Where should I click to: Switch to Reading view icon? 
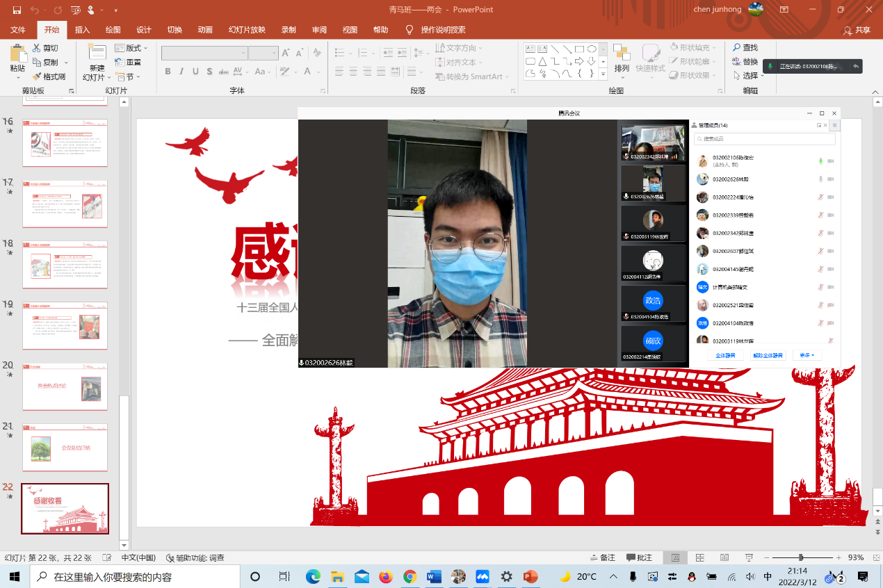pos(724,557)
